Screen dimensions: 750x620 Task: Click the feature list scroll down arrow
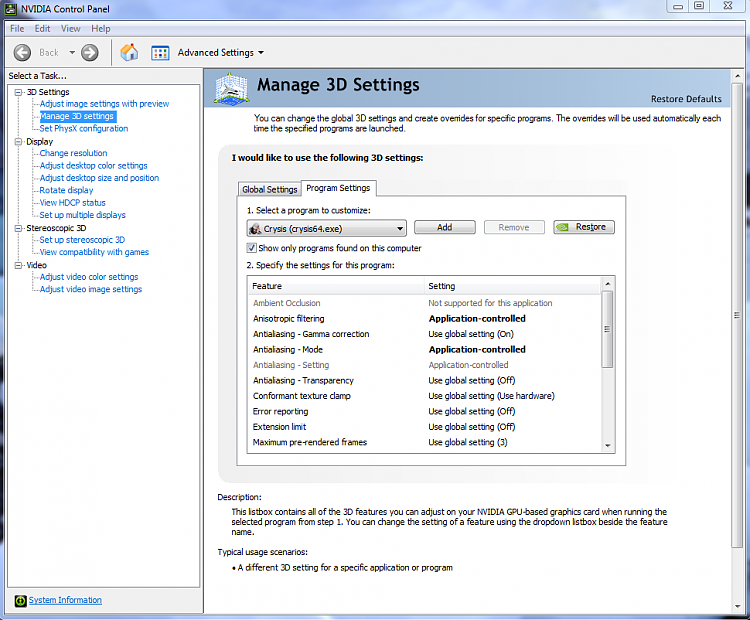pos(607,445)
